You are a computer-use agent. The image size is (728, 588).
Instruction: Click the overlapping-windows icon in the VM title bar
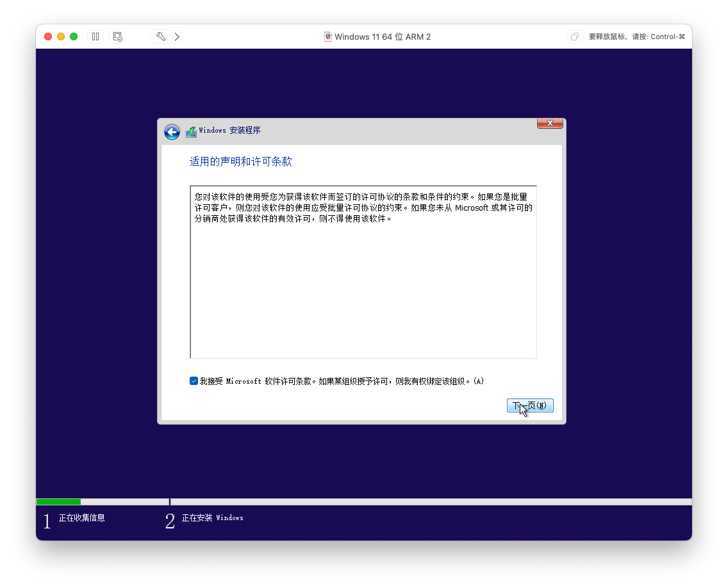coord(574,37)
